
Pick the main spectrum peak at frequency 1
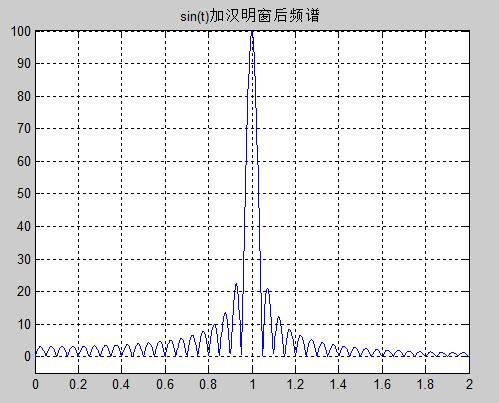252,32
